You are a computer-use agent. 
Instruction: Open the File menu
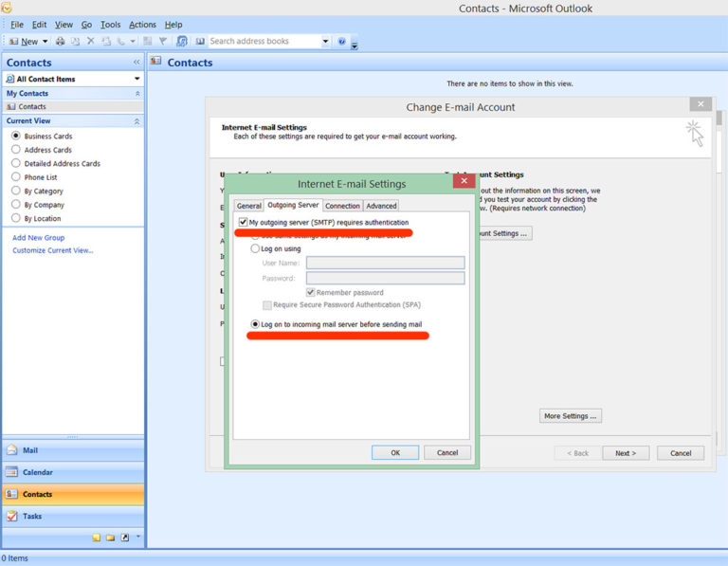point(17,25)
